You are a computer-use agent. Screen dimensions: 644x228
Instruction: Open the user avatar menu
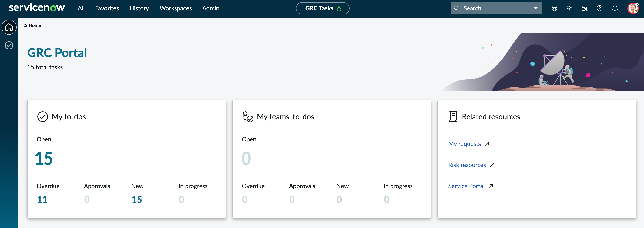tap(633, 8)
